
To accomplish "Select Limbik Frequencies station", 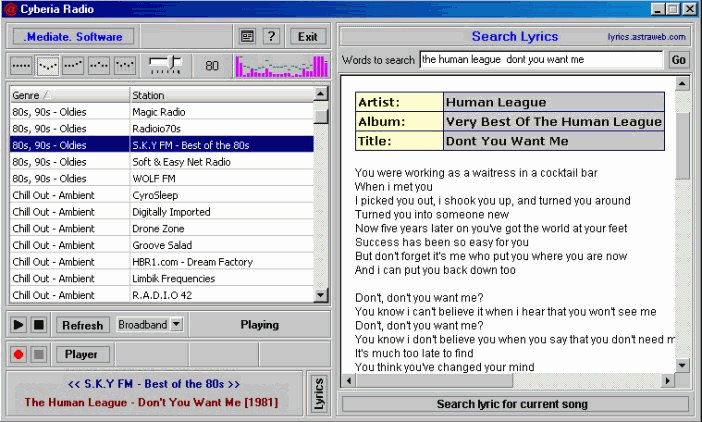I will [x=162, y=278].
